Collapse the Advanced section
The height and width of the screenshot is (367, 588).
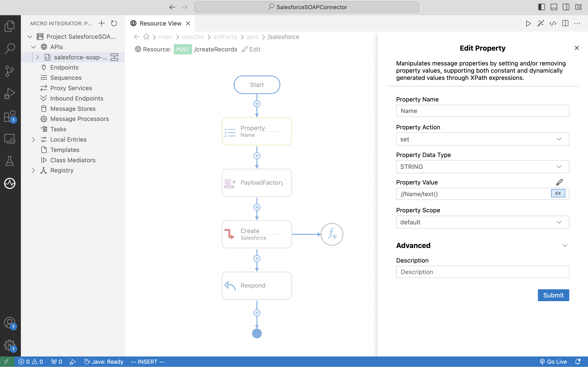[565, 246]
